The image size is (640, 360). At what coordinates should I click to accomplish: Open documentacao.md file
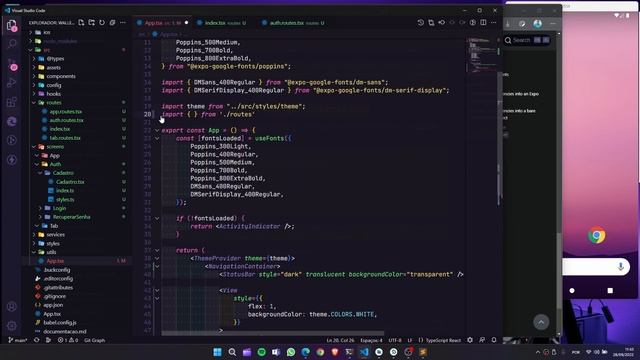(x=64, y=331)
